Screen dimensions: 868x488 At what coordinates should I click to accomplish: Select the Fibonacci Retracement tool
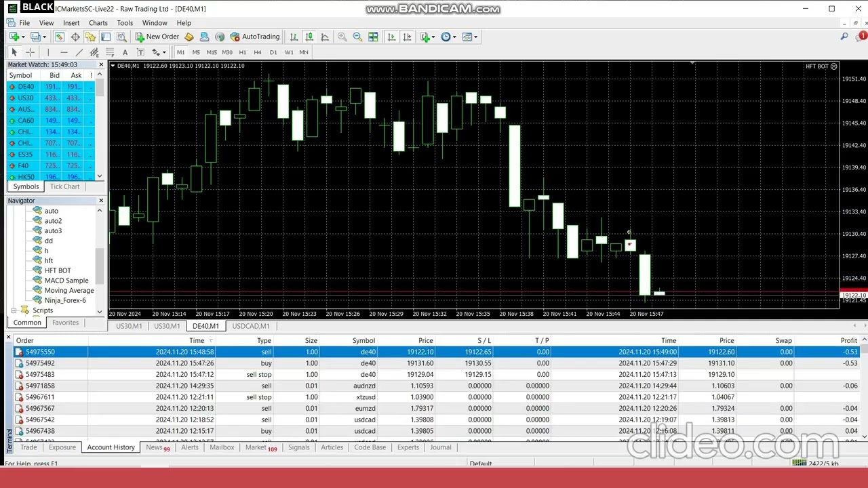pyautogui.click(x=109, y=52)
